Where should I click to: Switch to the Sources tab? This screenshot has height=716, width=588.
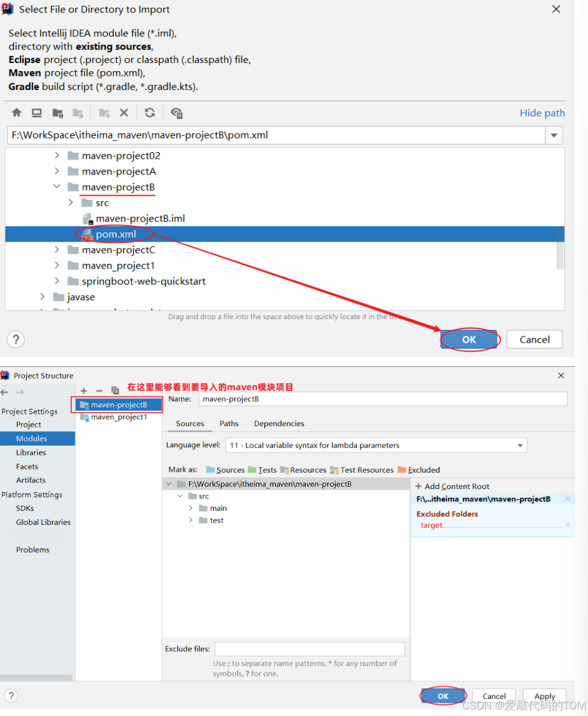coord(190,423)
